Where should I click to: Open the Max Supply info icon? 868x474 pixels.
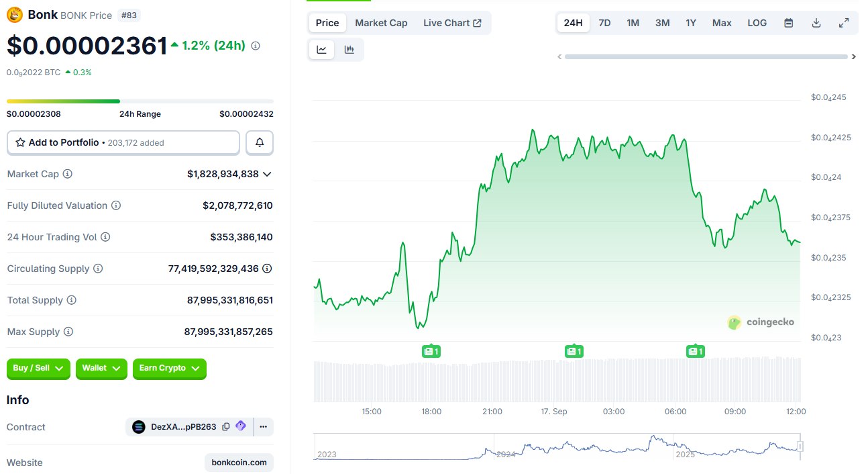[x=68, y=332]
